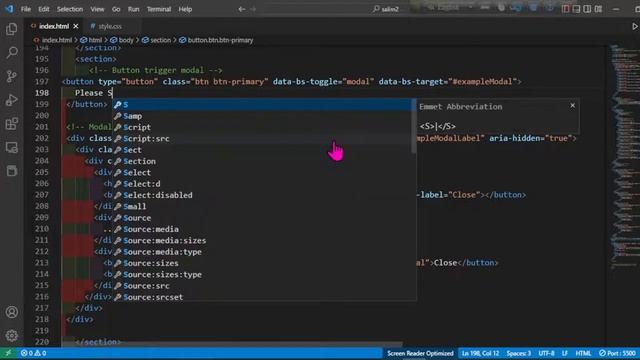Open the Help menu
Screen dimensions: 640x360
(185, 9)
